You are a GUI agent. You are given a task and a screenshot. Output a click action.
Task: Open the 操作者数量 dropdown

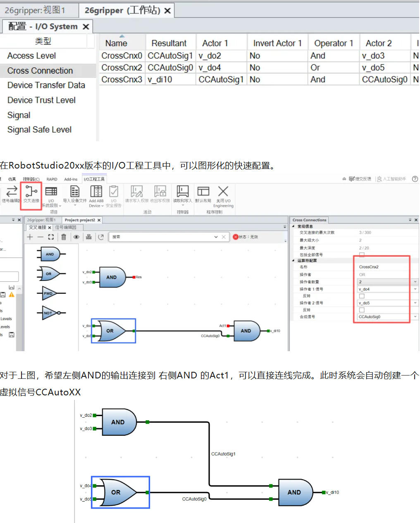click(415, 282)
